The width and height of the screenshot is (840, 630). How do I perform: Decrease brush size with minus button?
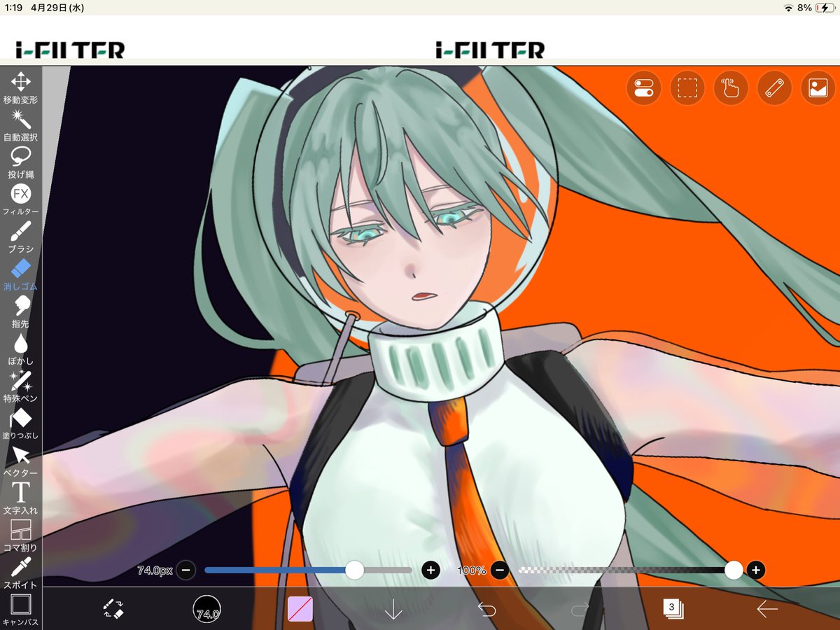point(186,570)
